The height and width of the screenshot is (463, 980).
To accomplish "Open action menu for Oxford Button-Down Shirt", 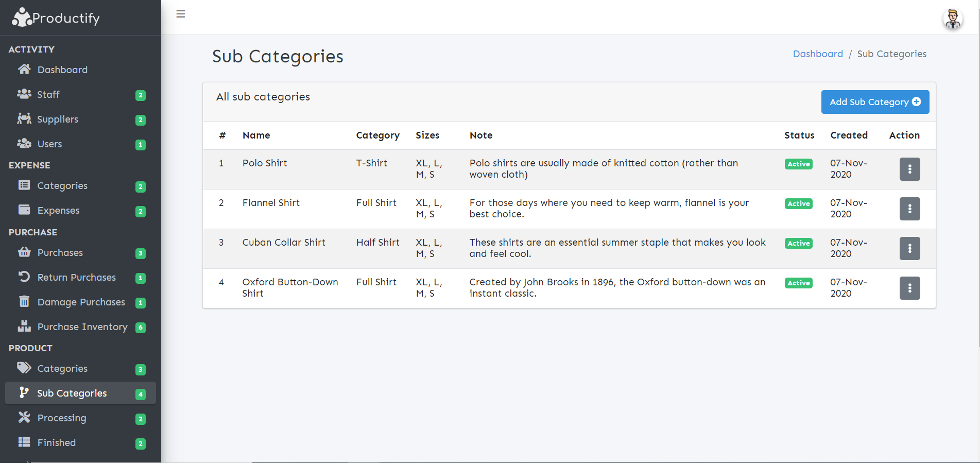I will click(x=909, y=288).
